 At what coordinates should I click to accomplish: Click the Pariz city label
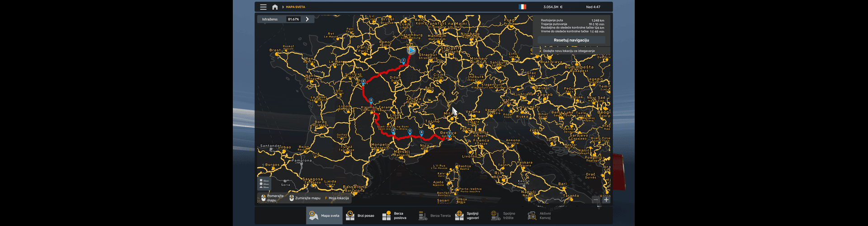click(x=363, y=47)
